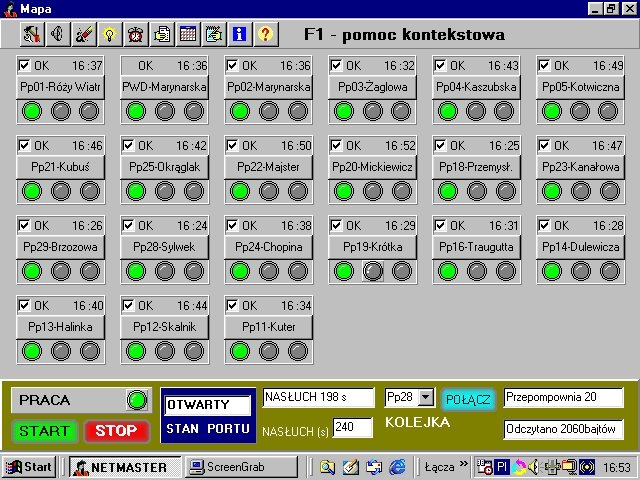Screen dimensions: 640x480
Task: Switch to ScreenGrab taskbar item
Action: pyautogui.click(x=242, y=467)
